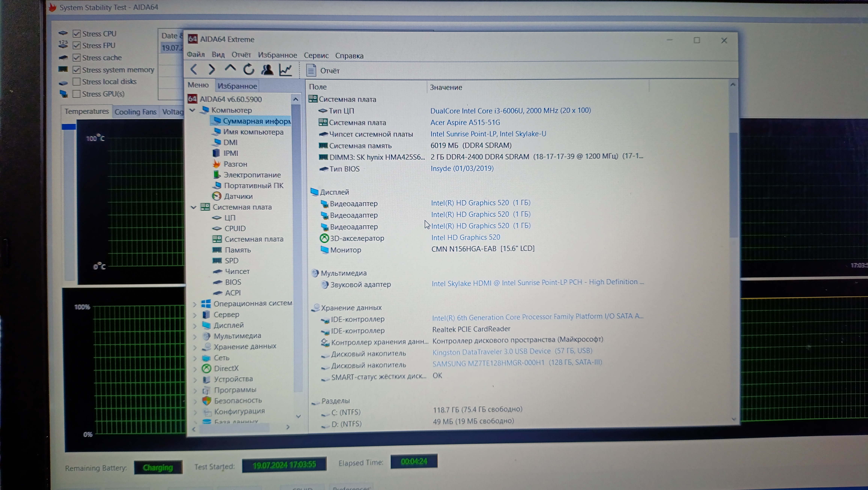Click the Back navigation arrow in toolbar
The width and height of the screenshot is (868, 490).
pyautogui.click(x=194, y=70)
